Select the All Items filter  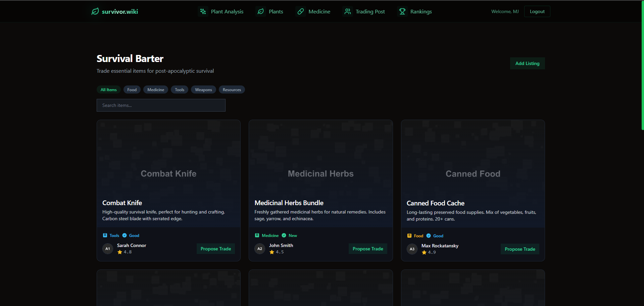pos(109,89)
